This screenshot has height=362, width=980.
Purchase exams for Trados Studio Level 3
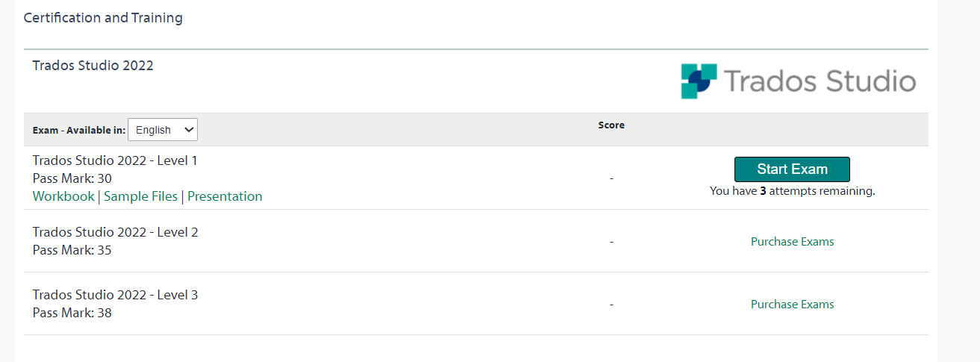pos(793,305)
